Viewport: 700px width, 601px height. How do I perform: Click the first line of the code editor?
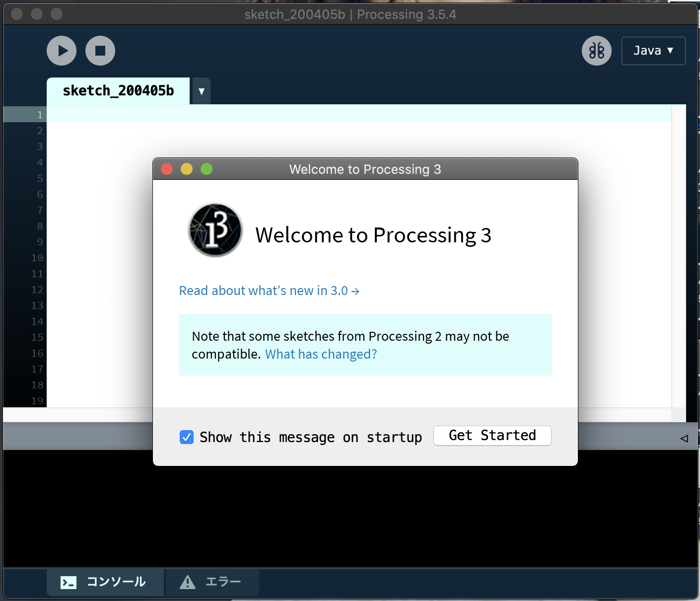pos(359,114)
